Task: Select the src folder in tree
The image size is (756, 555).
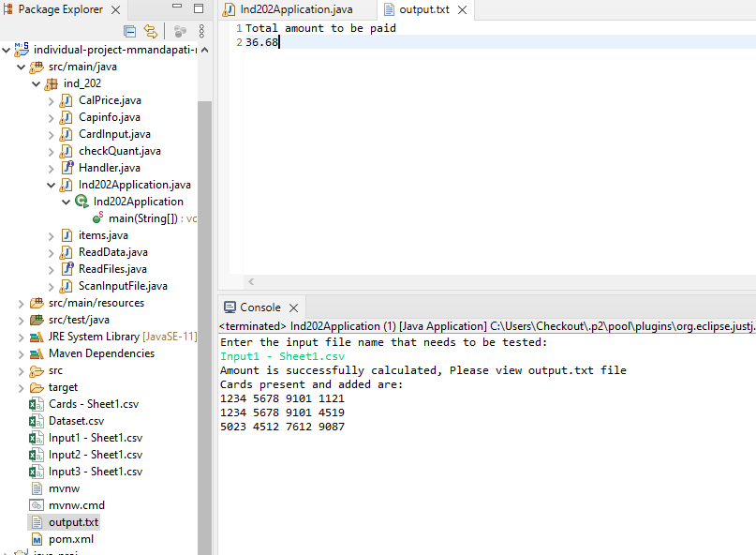Action: 55,370
